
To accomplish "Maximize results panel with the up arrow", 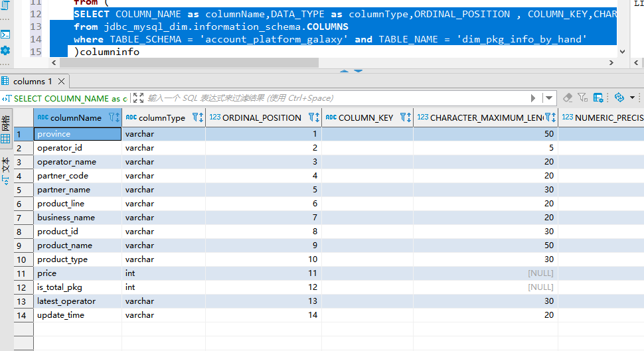I will coord(344,71).
